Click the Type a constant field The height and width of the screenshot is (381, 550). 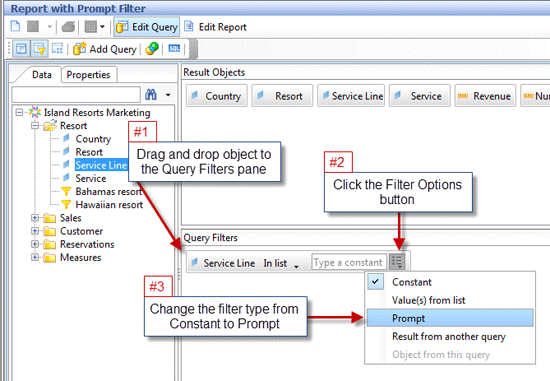point(349,262)
